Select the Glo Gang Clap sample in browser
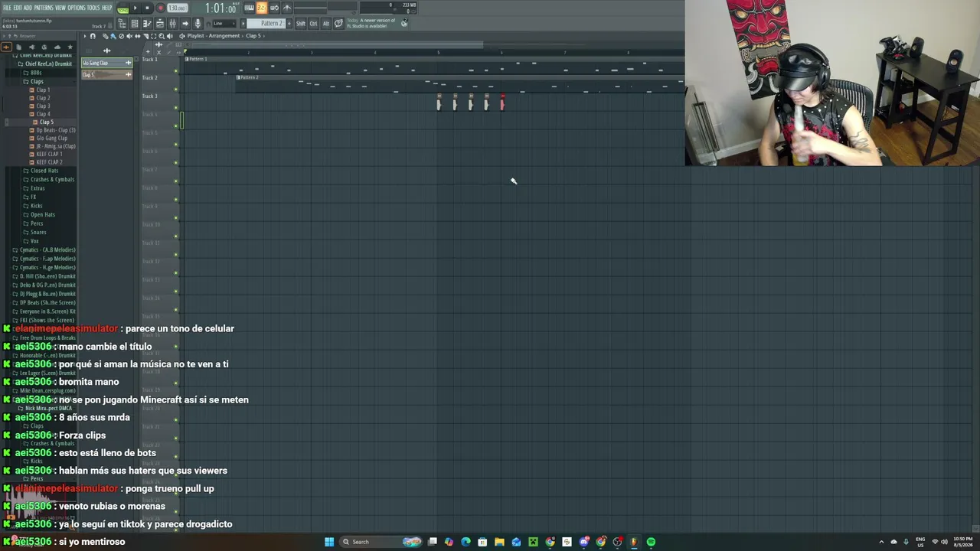The width and height of the screenshot is (980, 551). pos(49,138)
